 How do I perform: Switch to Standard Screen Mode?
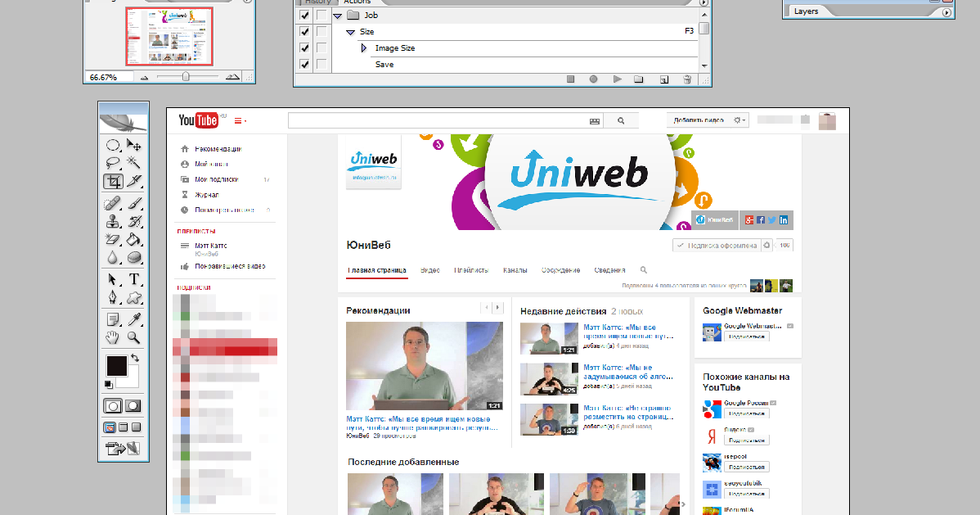(110, 427)
